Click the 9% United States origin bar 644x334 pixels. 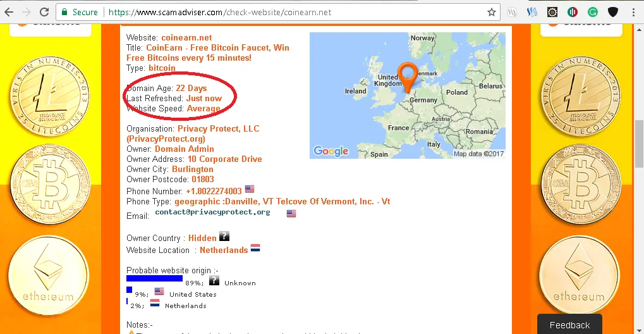pos(129,290)
